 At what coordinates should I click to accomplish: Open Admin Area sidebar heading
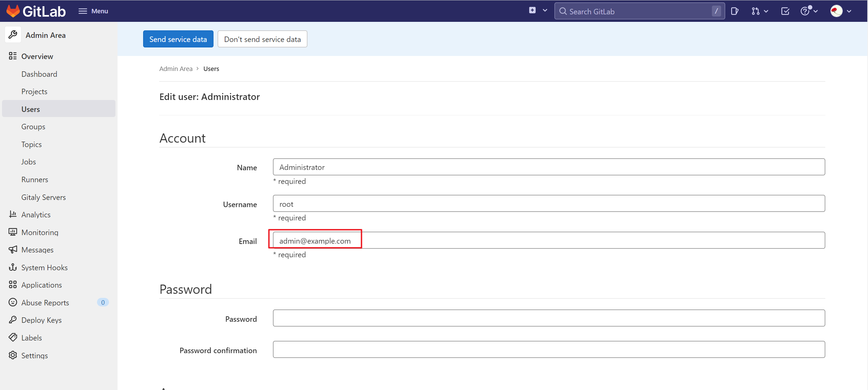point(45,35)
